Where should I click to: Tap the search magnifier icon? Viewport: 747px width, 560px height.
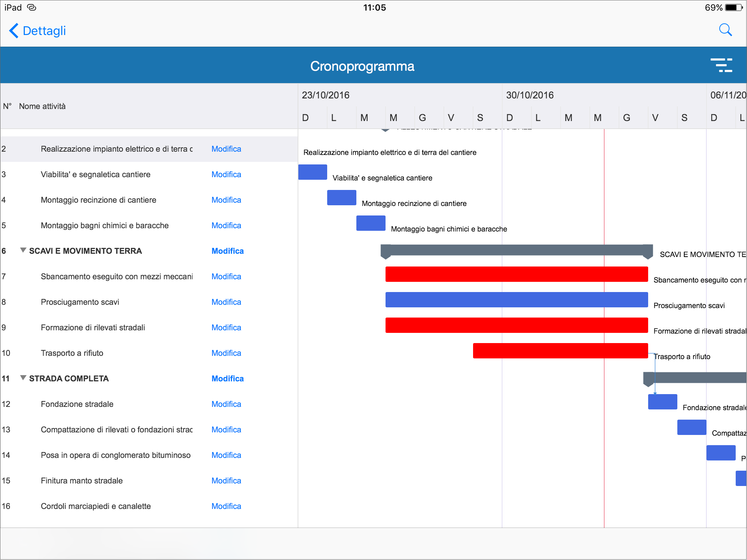pos(725,30)
